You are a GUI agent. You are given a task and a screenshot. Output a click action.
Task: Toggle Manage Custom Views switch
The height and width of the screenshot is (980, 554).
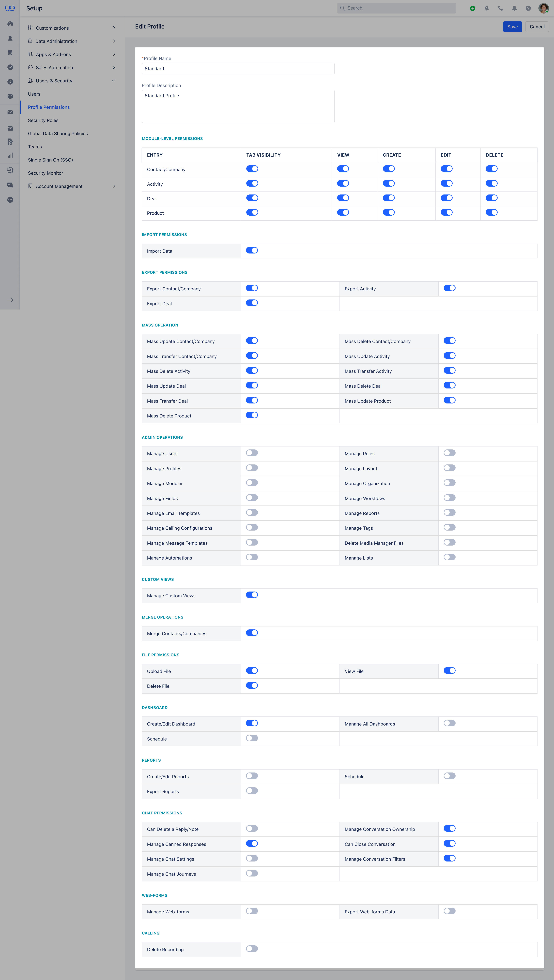[252, 595]
